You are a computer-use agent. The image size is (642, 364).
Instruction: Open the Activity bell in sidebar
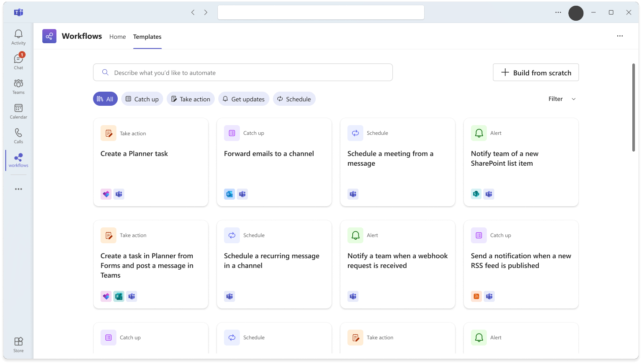coord(19,37)
